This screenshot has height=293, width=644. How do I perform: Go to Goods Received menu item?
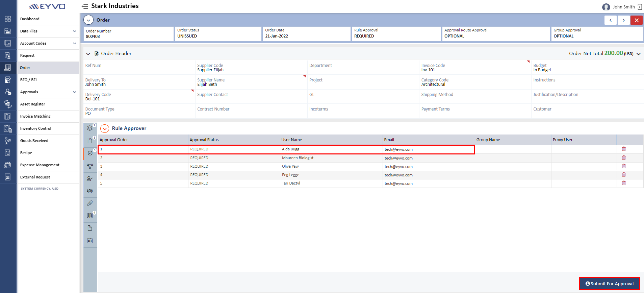[x=34, y=141]
